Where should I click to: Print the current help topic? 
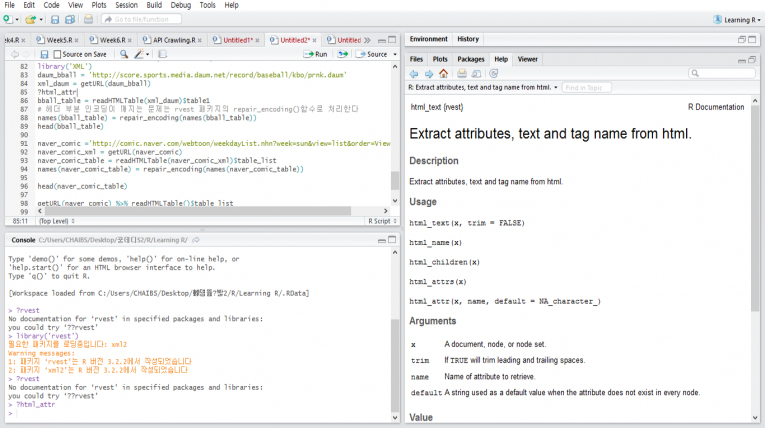[x=461, y=73]
